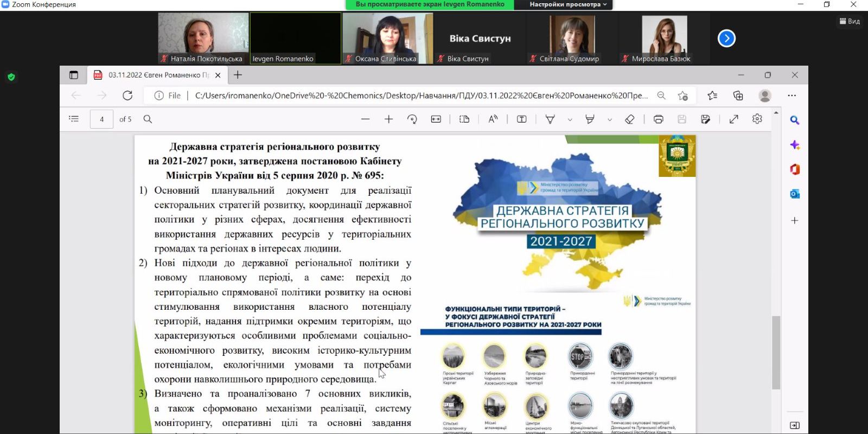Image resolution: width=868 pixels, height=434 pixels.
Task: Click the page number input field
Action: (x=101, y=119)
